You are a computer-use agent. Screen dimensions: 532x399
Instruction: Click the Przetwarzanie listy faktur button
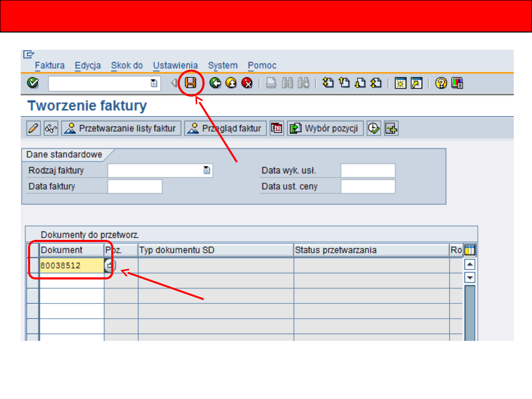coord(121,129)
